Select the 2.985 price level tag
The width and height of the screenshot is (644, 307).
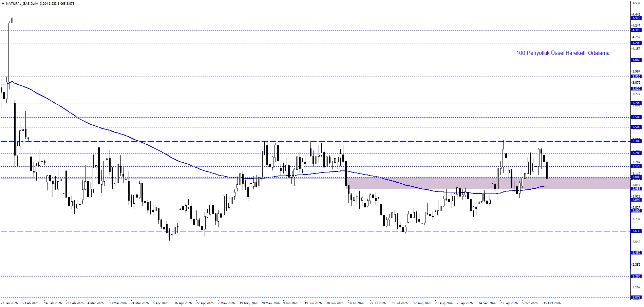tap(636, 189)
